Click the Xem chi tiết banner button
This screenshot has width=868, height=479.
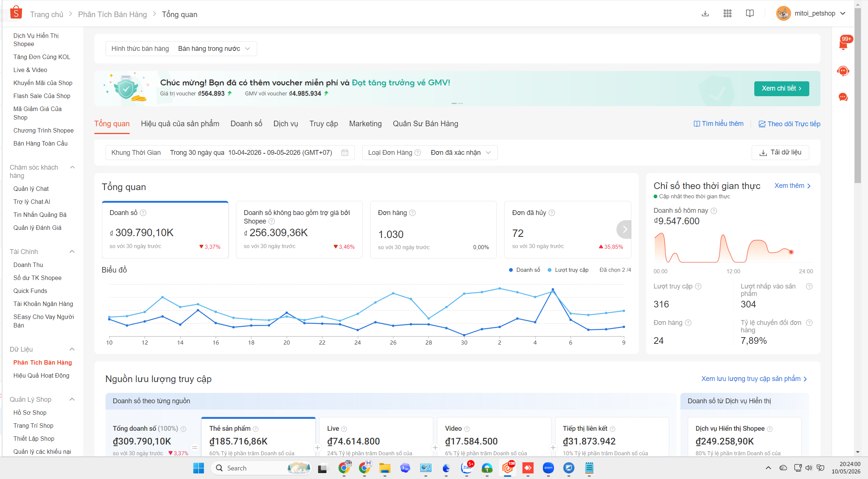coord(781,88)
